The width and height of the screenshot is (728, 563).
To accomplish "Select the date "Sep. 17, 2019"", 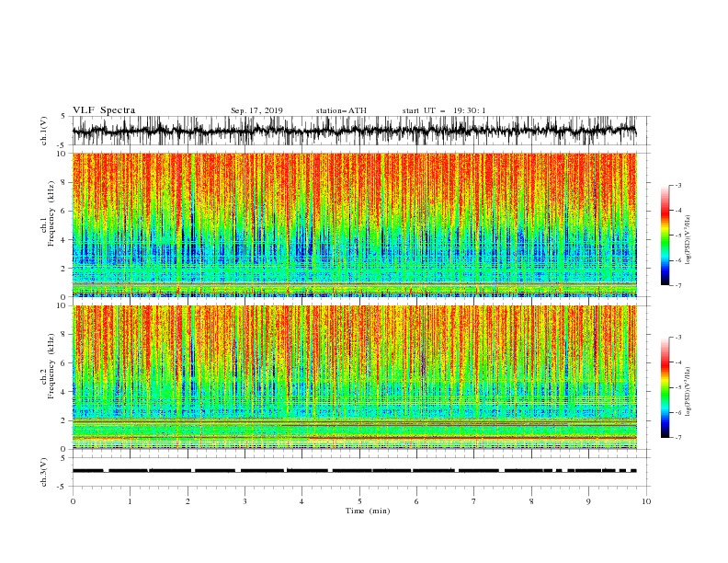I will 256,110.
